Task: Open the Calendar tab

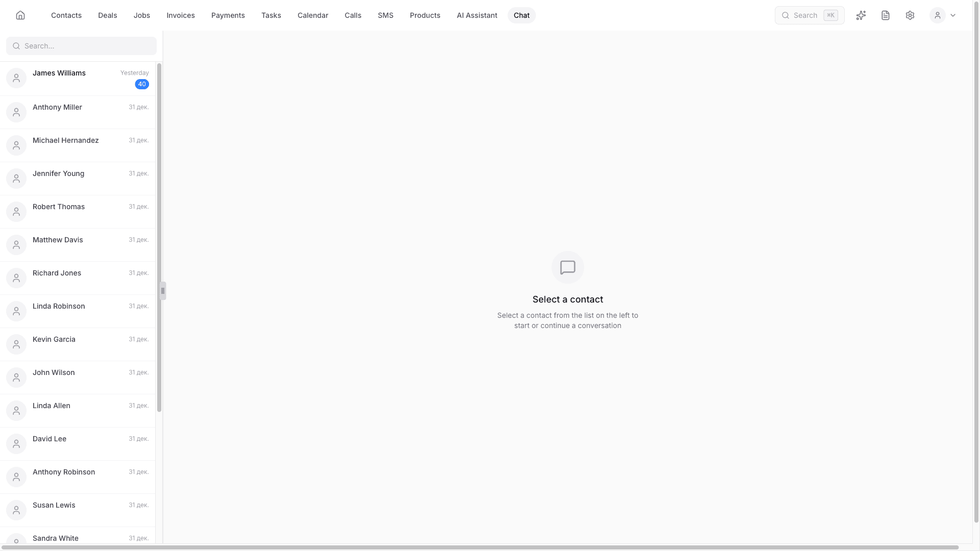Action: [x=313, y=15]
